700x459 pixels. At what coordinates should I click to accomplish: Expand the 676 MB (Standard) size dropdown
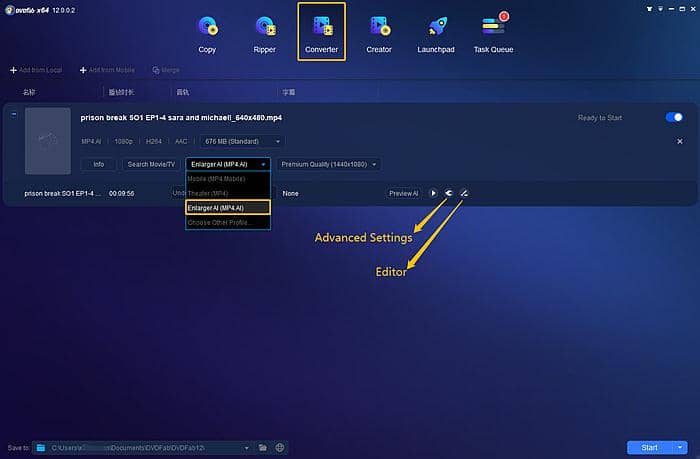243,141
